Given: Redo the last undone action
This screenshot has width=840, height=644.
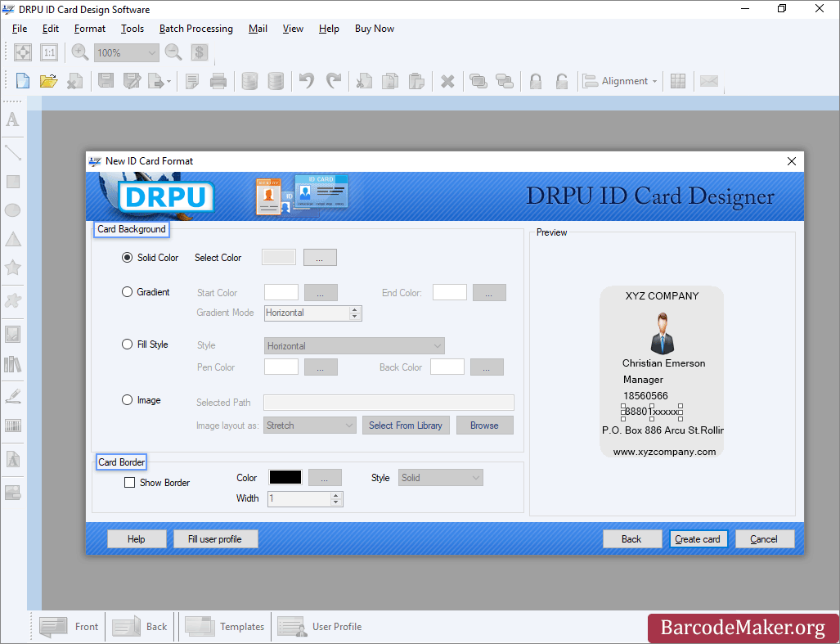Looking at the screenshot, I should 333,81.
